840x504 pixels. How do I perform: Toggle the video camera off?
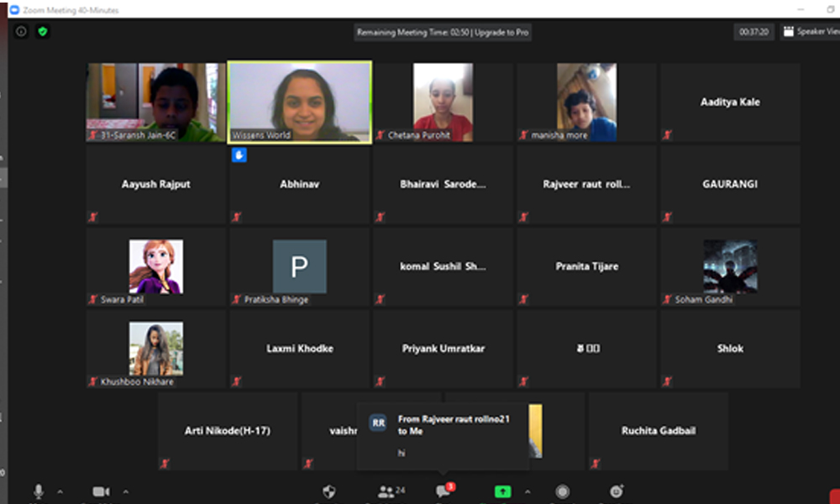tap(101, 491)
